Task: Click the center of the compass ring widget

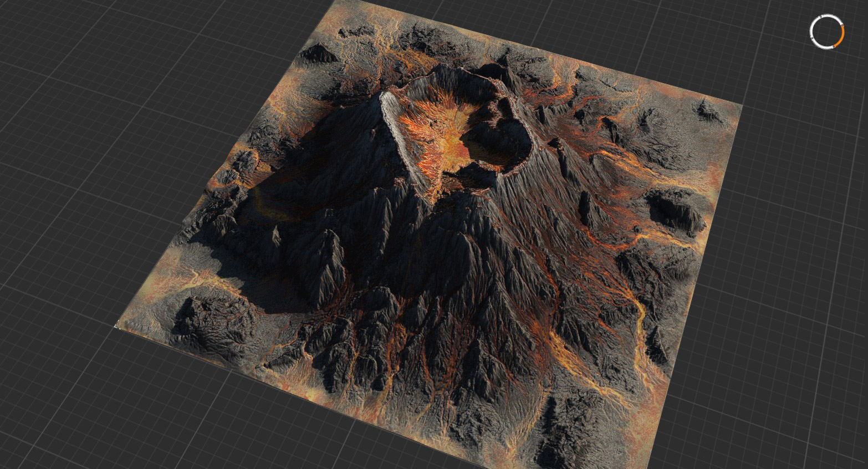Action: (x=827, y=31)
